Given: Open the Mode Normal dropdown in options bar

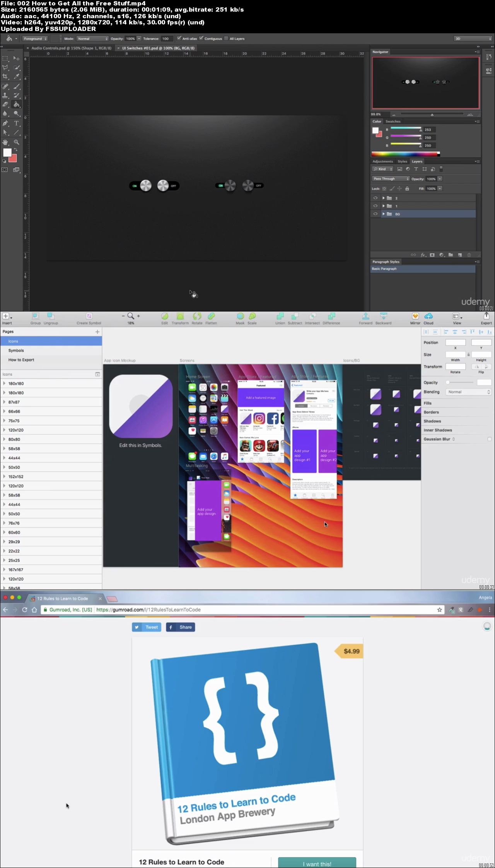Looking at the screenshot, I should pyautogui.click(x=92, y=39).
